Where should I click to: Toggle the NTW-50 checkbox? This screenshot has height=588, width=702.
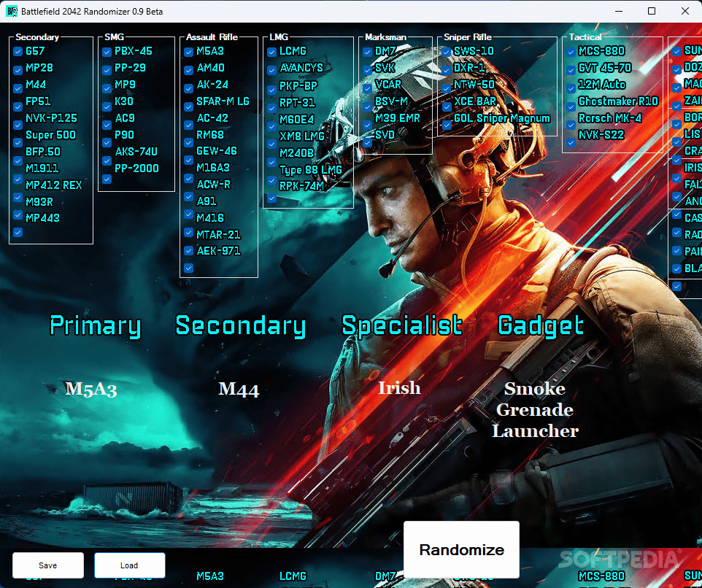(447, 88)
